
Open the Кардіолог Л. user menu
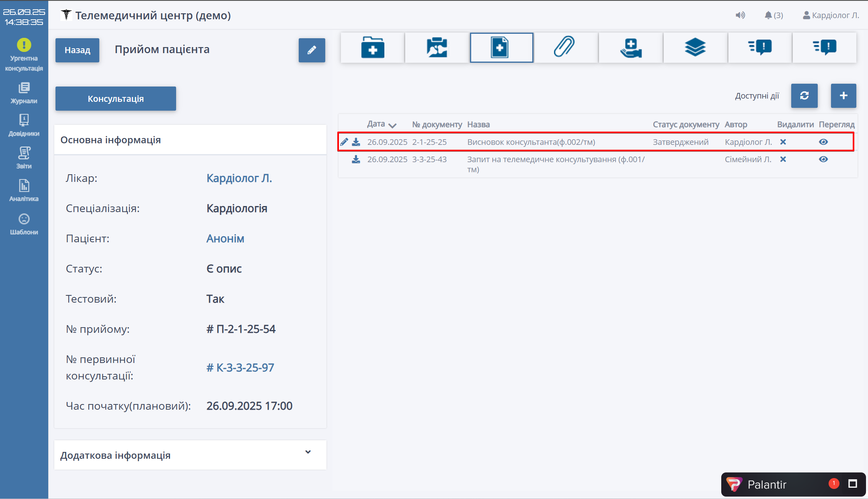(x=831, y=15)
